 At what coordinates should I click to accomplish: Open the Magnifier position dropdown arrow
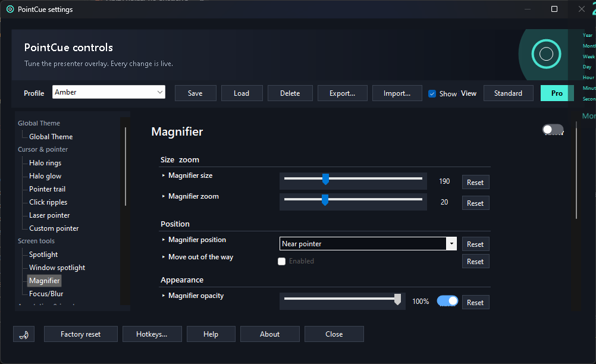click(x=451, y=244)
